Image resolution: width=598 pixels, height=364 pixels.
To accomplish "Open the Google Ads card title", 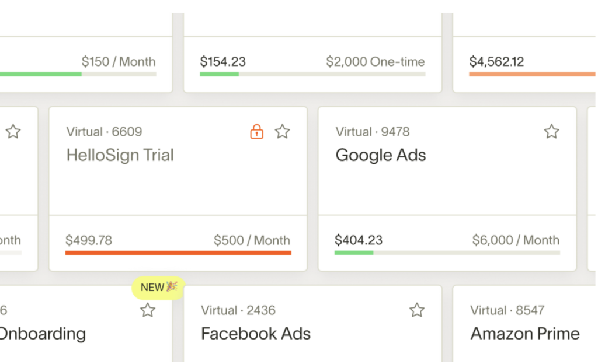I will [x=381, y=155].
